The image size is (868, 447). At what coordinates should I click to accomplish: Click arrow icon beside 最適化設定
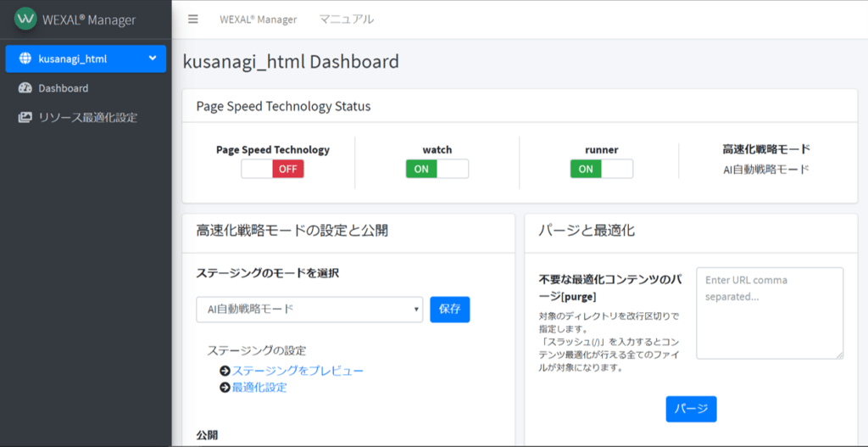coord(225,388)
